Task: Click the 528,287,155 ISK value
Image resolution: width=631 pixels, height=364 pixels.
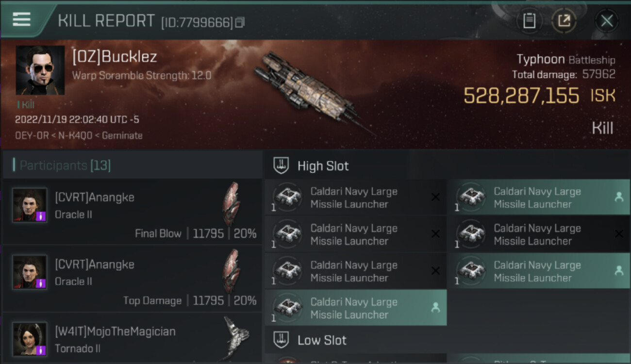Action: point(522,96)
